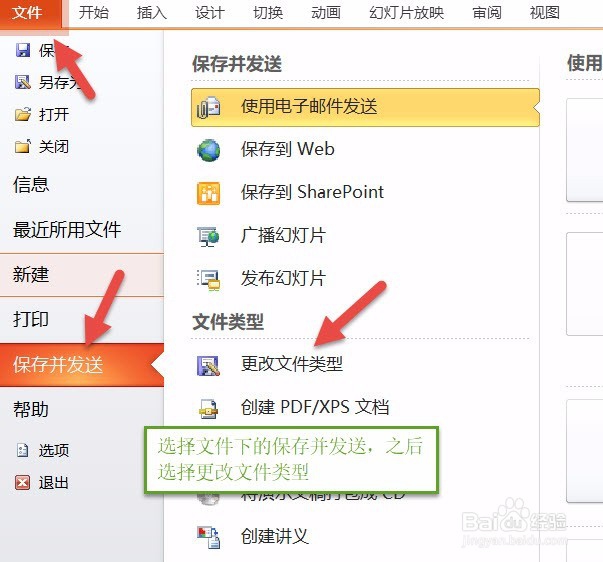This screenshot has width=603, height=562.
Task: Click the Close folder icon in sidebar
Action: 22,146
